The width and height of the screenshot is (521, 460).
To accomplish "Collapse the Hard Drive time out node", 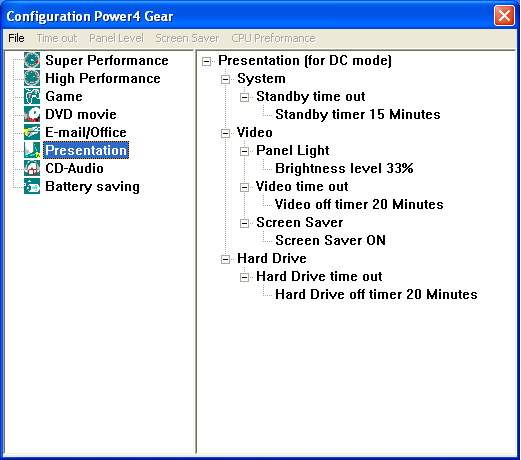I will click(x=245, y=277).
